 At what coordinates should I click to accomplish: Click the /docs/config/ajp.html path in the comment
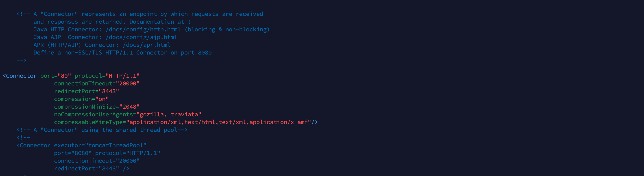(x=141, y=37)
